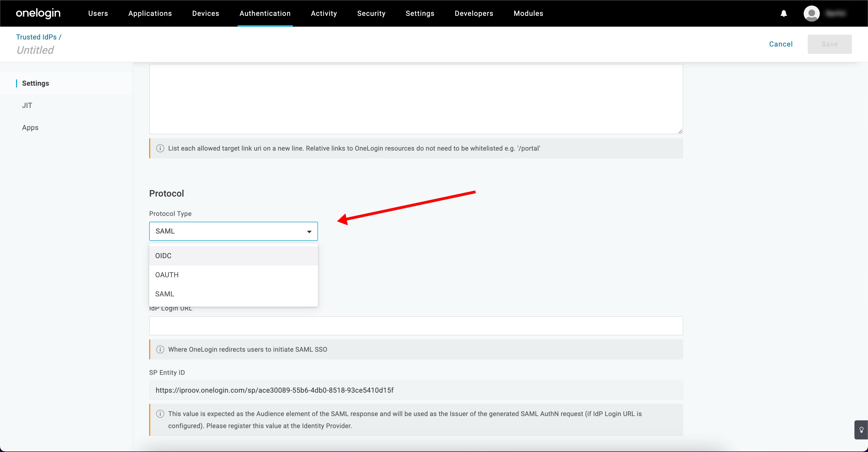Open the Developers menu
The height and width of the screenshot is (452, 868).
point(474,14)
